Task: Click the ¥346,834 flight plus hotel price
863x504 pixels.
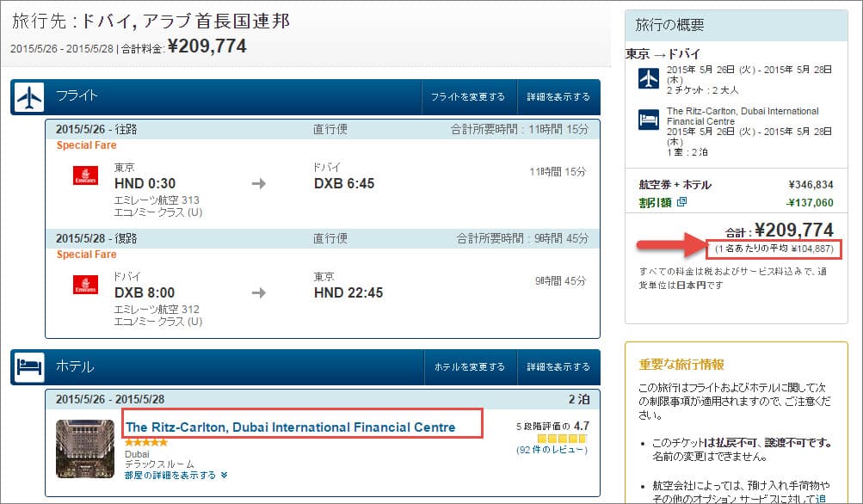Action: point(811,185)
